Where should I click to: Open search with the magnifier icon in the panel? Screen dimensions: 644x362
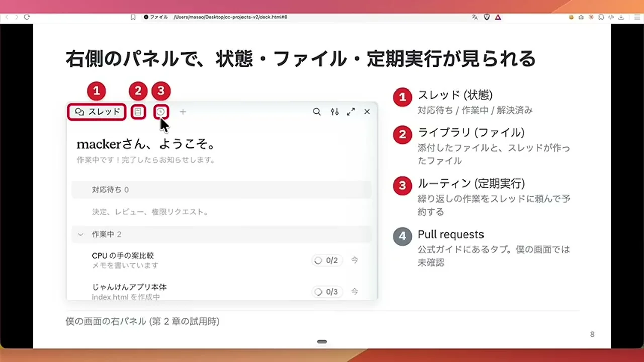tap(317, 112)
